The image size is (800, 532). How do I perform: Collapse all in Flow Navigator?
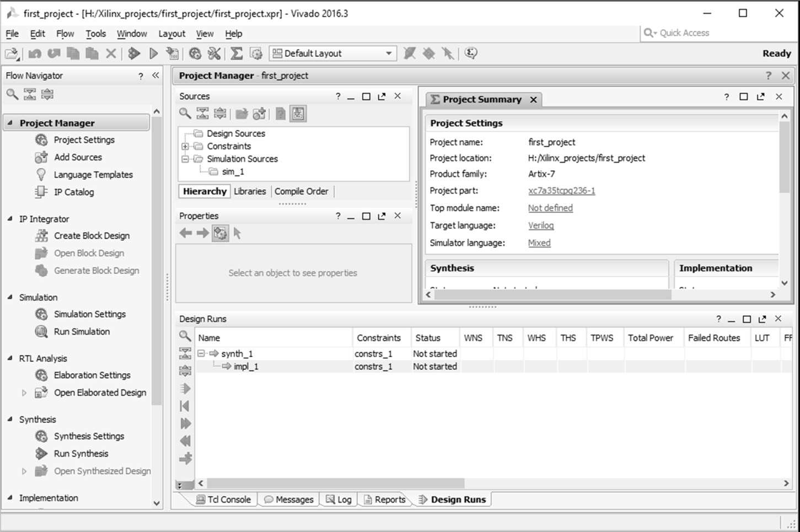(30, 94)
